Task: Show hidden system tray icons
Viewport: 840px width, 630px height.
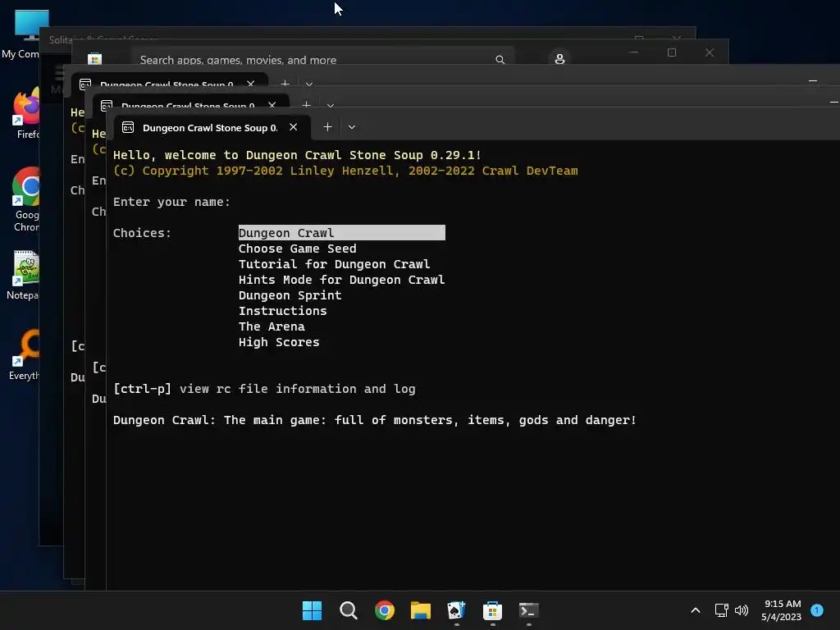Action: pyautogui.click(x=696, y=610)
